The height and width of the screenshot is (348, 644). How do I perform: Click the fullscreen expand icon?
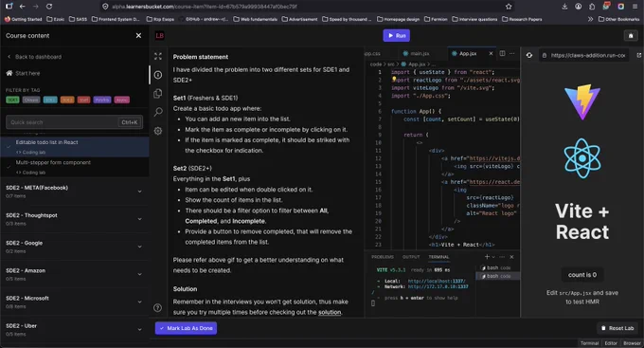(x=158, y=56)
